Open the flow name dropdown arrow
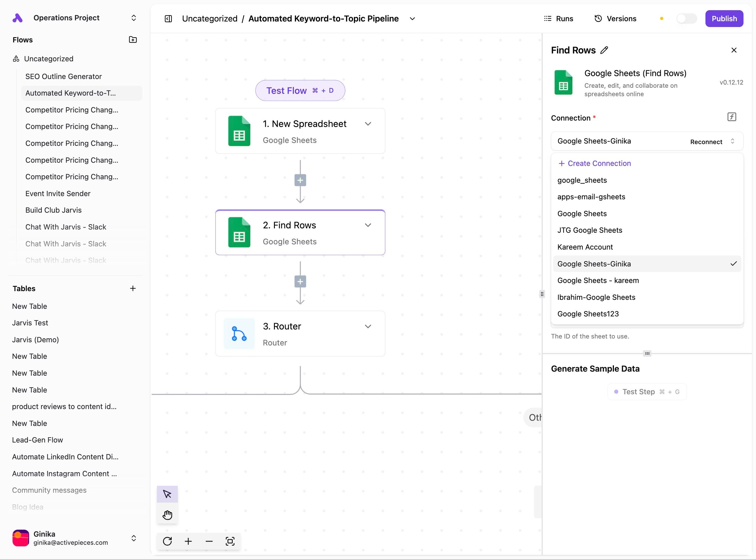This screenshot has height=559, width=756. 412,19
